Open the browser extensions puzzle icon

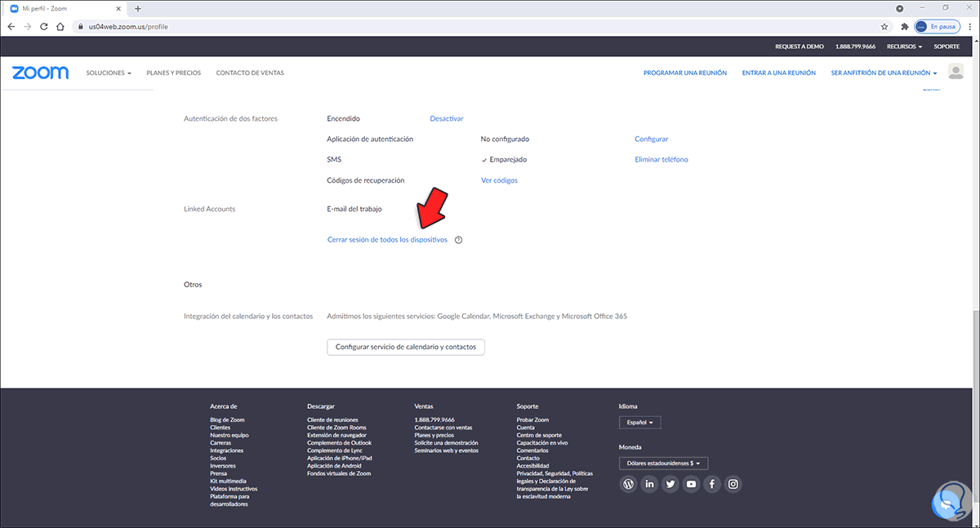click(x=903, y=26)
